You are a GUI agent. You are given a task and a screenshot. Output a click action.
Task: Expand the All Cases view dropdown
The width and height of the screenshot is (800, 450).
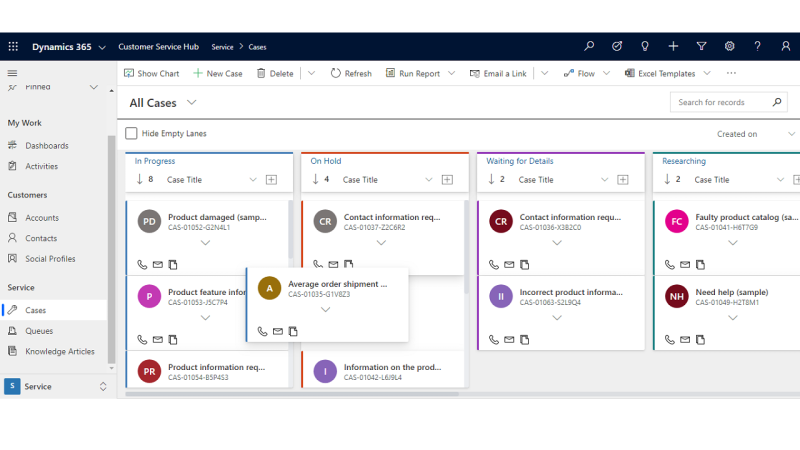191,102
